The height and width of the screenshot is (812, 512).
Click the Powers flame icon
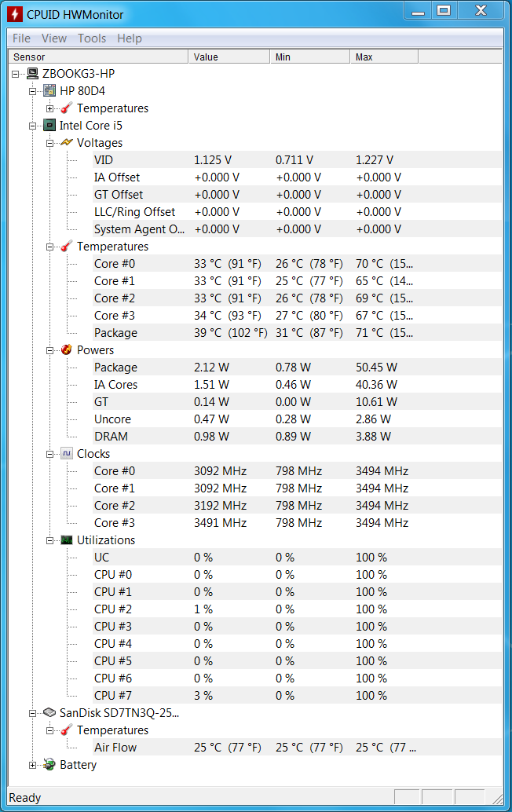point(67,349)
